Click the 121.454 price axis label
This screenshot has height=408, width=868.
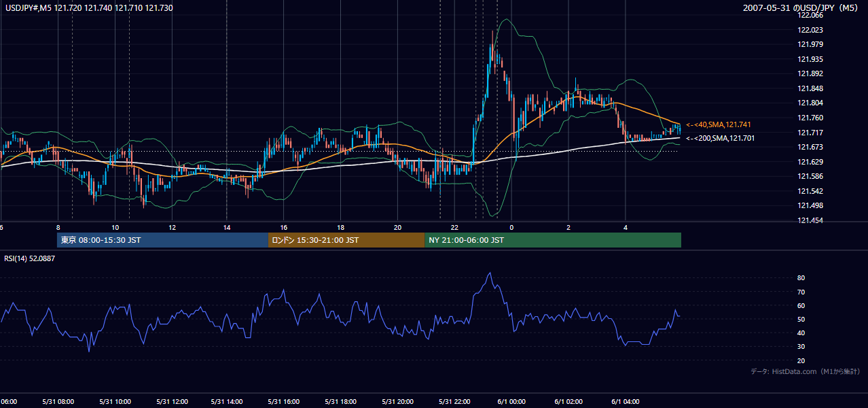pos(811,220)
